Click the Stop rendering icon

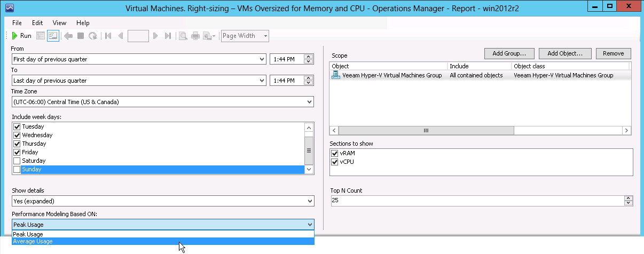click(x=81, y=36)
